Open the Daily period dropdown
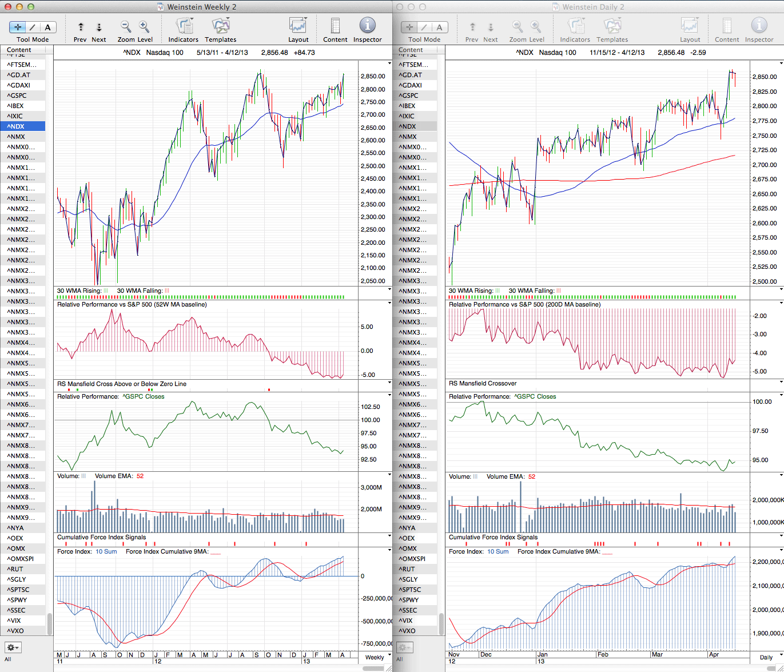The image size is (784, 672). (x=769, y=657)
